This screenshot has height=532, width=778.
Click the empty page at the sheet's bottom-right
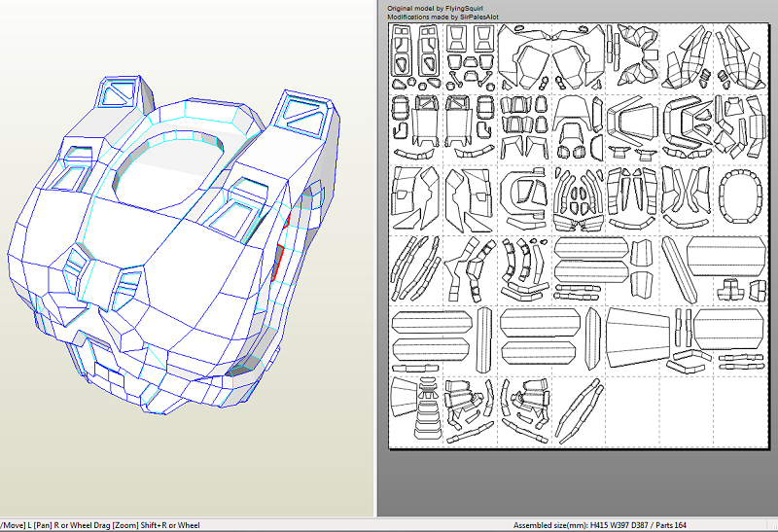click(743, 412)
